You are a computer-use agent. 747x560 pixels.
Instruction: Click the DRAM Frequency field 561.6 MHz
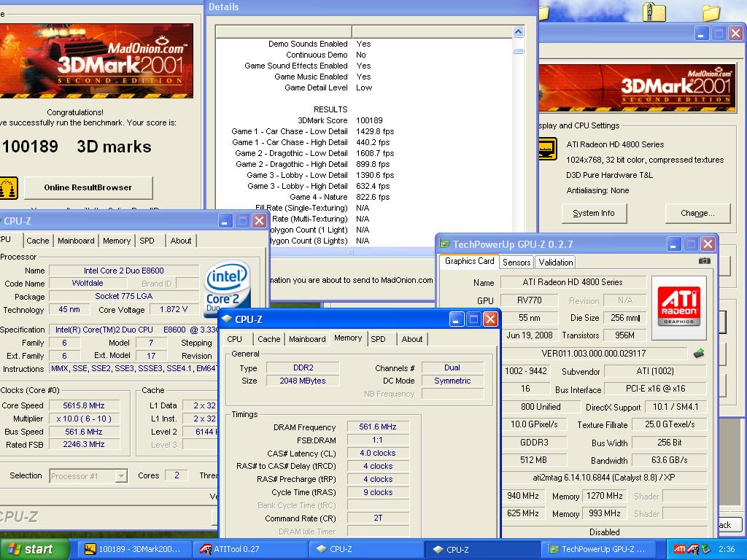coord(378,427)
